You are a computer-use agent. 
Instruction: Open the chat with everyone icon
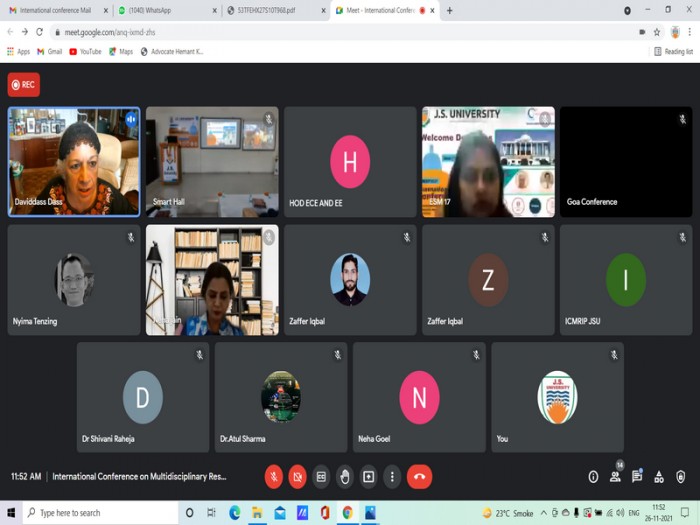637,477
